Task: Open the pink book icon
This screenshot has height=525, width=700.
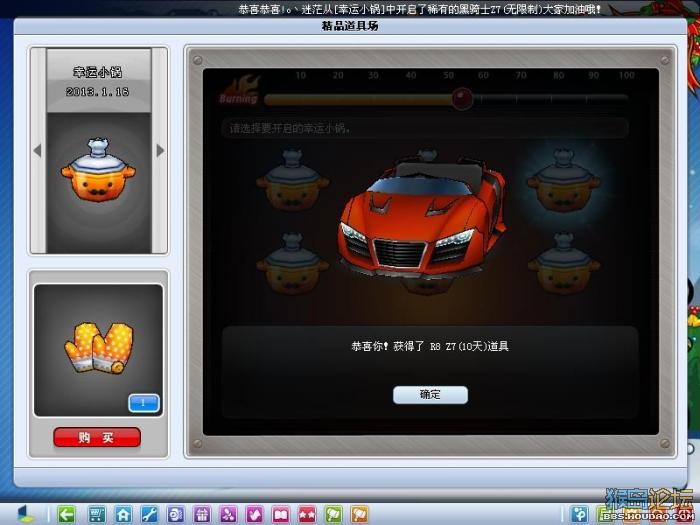Action: point(281,514)
